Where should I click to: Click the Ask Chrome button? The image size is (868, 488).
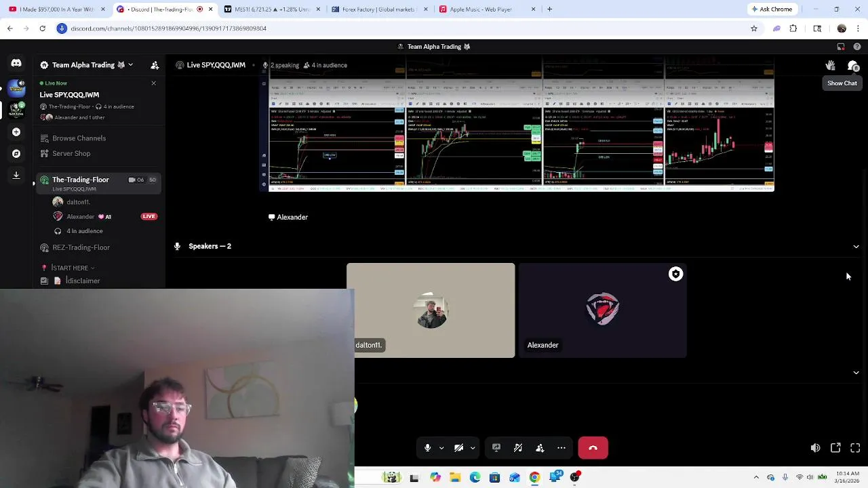(x=772, y=9)
